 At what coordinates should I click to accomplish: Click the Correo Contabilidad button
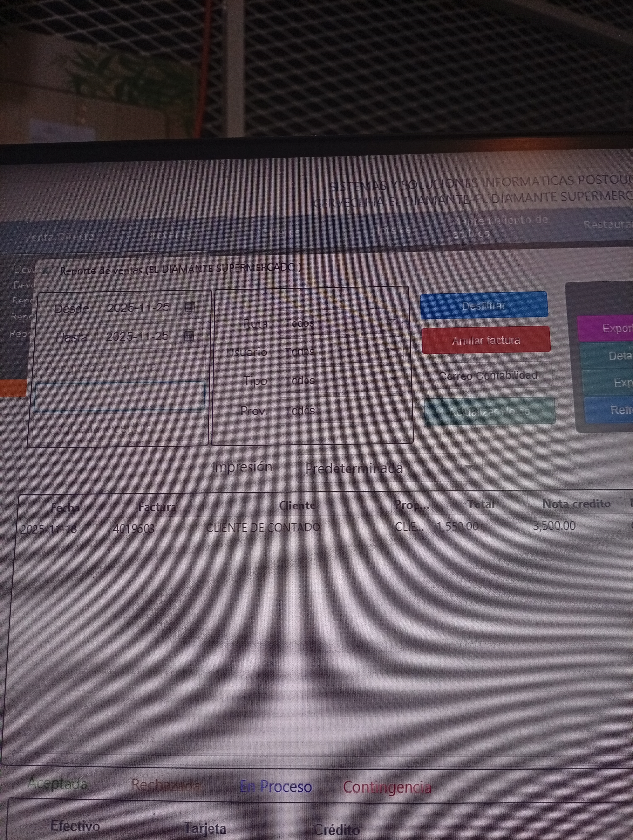(488, 376)
